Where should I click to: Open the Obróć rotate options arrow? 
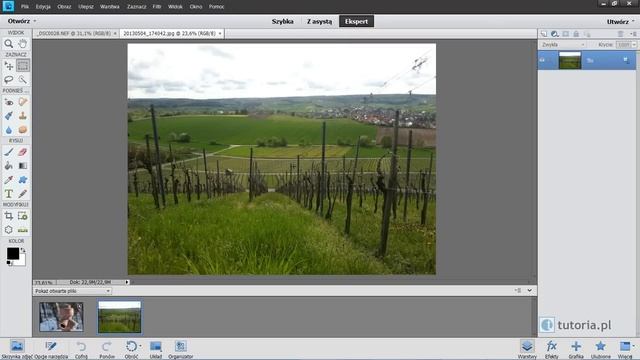coord(140,346)
